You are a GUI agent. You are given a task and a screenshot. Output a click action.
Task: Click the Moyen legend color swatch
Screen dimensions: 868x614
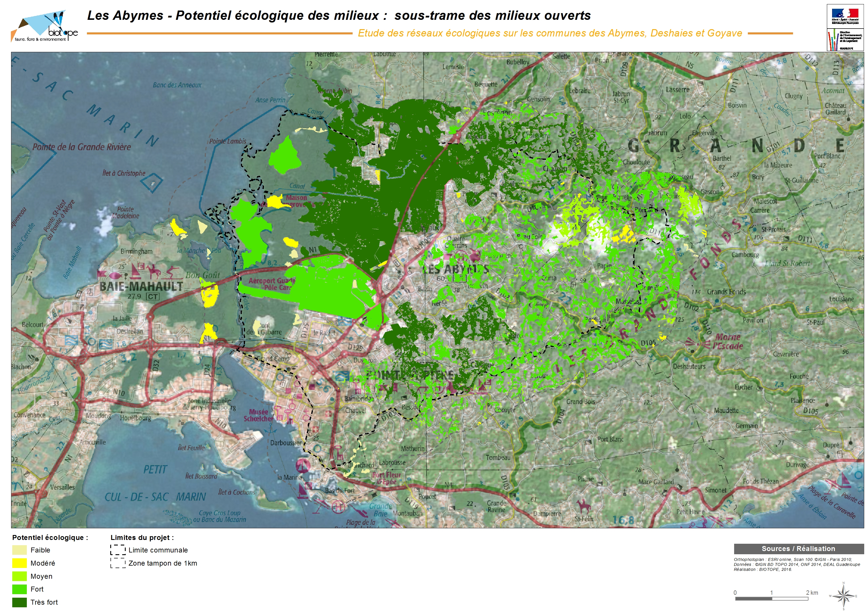coord(19,576)
